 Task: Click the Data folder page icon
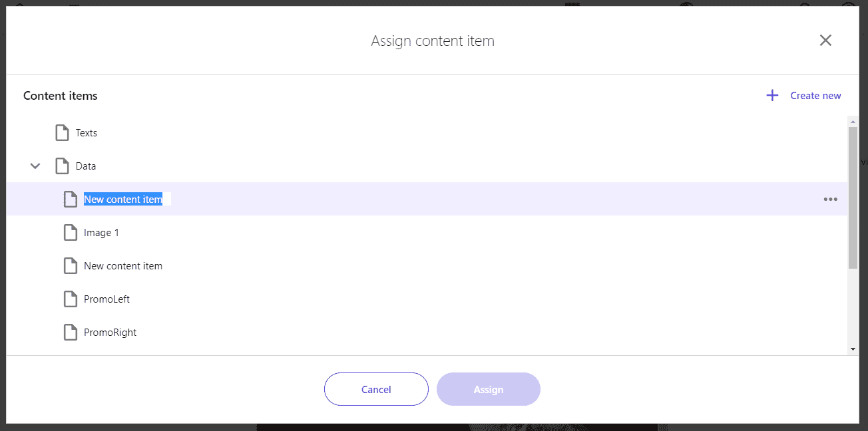click(62, 166)
